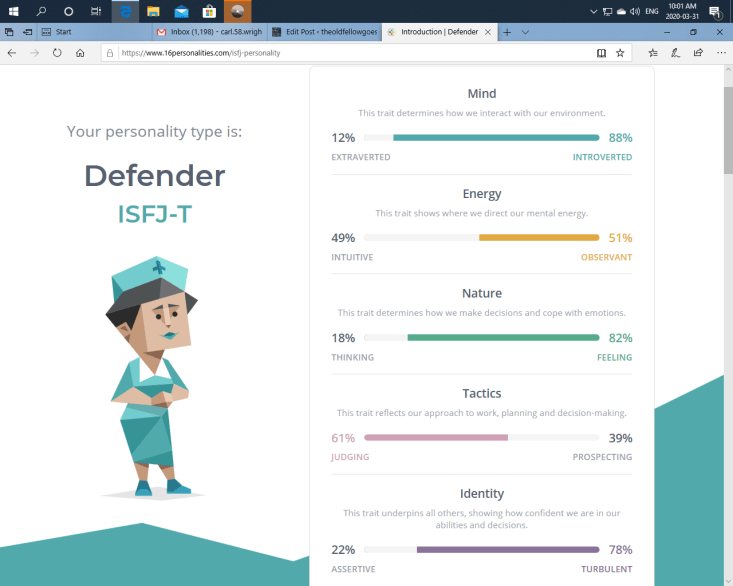Set these tabs aside
The width and height of the screenshot is (733, 586).
27,32
